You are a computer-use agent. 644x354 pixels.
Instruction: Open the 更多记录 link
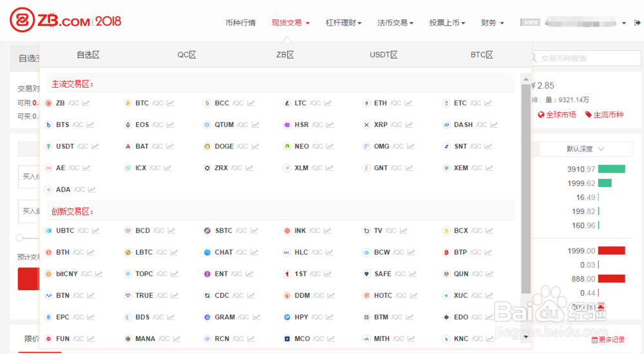tap(609, 340)
